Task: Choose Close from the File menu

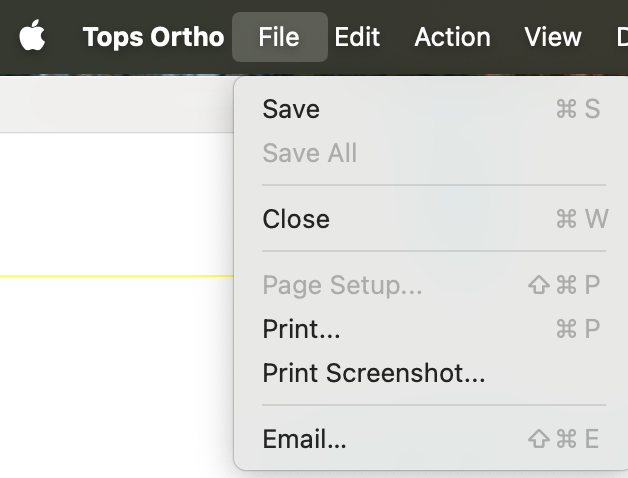Action: coord(296,219)
